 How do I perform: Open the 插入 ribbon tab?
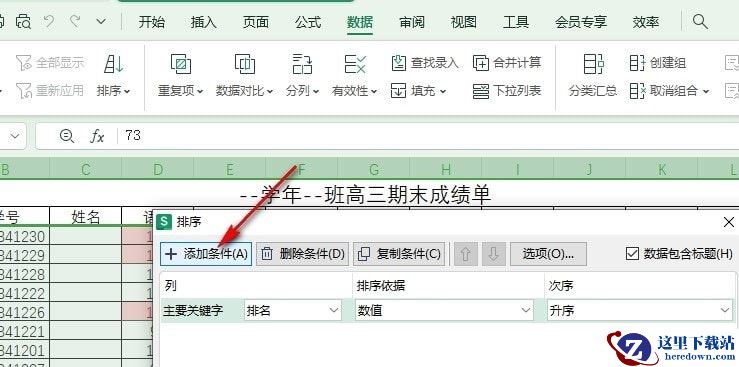coord(204,22)
